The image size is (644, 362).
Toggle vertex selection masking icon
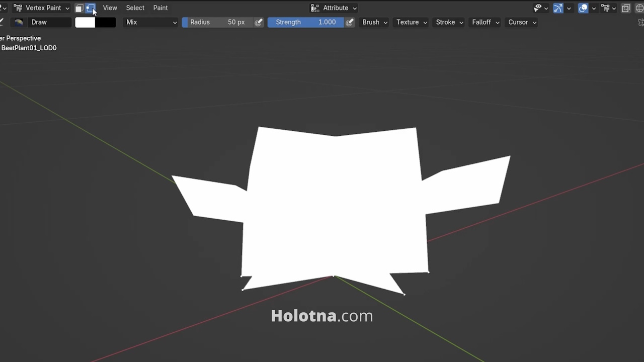(90, 8)
